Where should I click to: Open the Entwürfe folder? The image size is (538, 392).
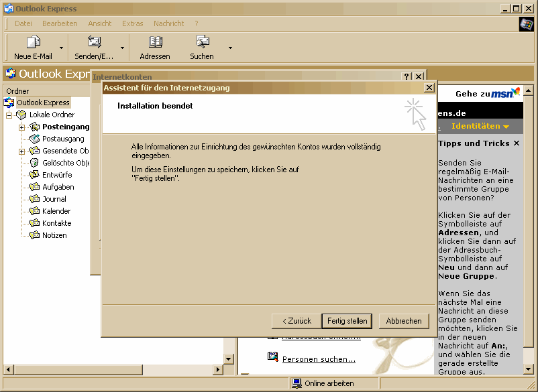(58, 175)
